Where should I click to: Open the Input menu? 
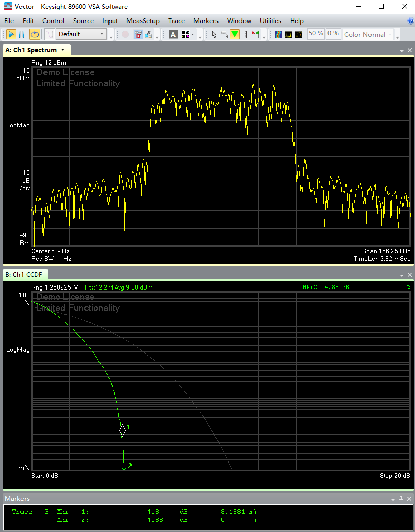110,20
